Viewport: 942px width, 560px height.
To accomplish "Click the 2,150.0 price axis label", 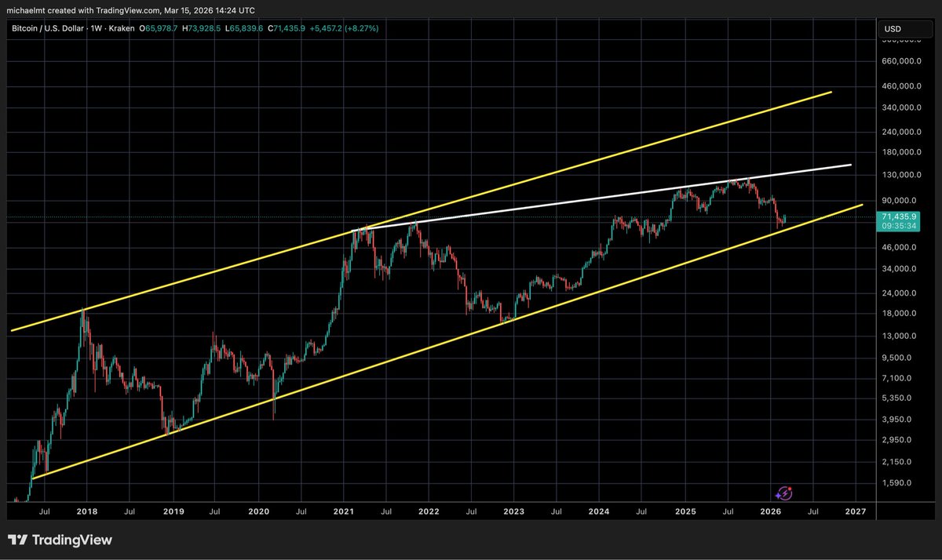I will pyautogui.click(x=898, y=461).
